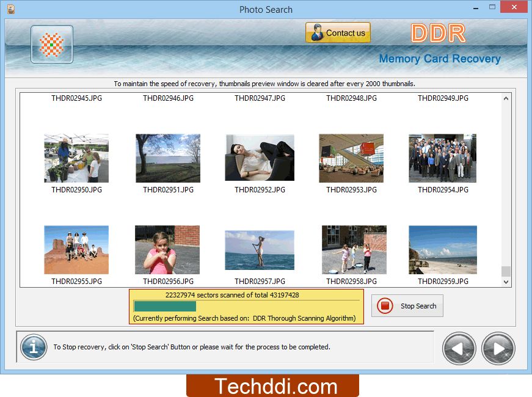Click the THDR02959.JPG label text
532x397 pixels.
(x=443, y=282)
